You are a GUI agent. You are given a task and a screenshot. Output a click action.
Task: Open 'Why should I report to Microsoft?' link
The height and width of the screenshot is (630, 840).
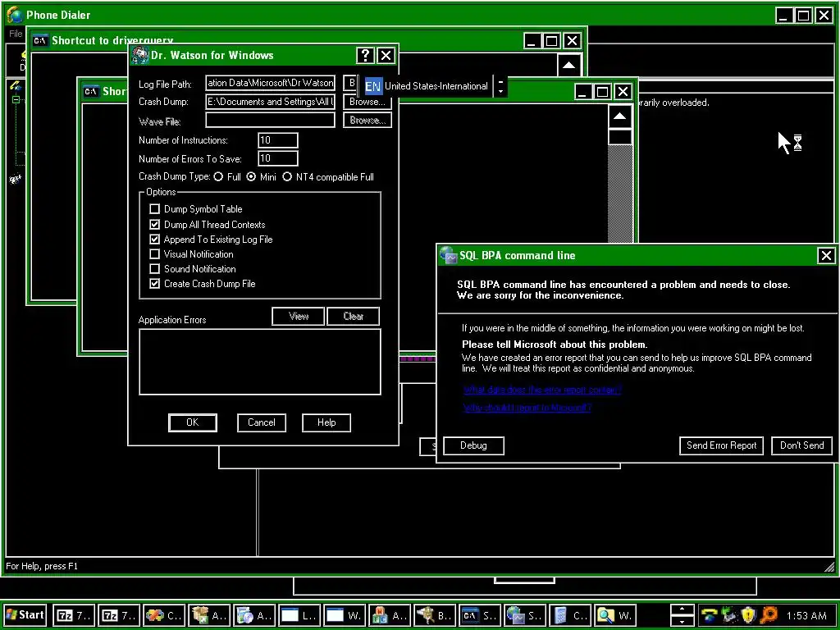[x=527, y=408]
